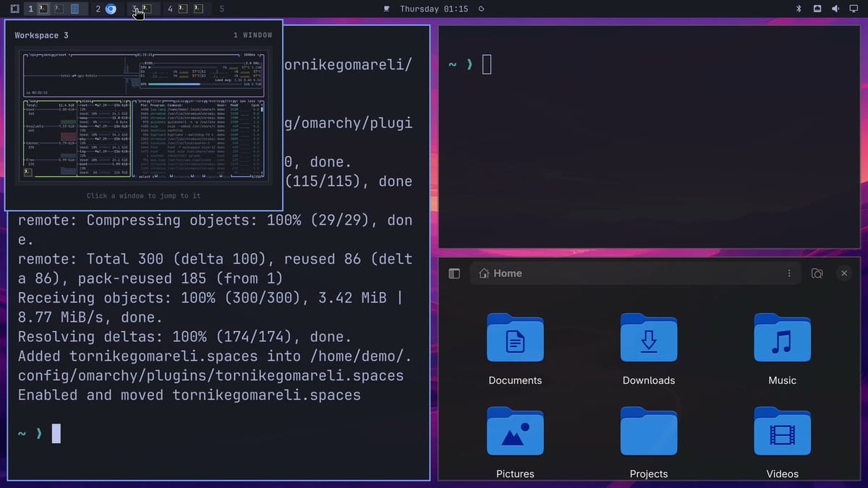Click 'Enabled and moved tornikegomareli.spaces' line
The height and width of the screenshot is (488, 868).
tap(190, 395)
